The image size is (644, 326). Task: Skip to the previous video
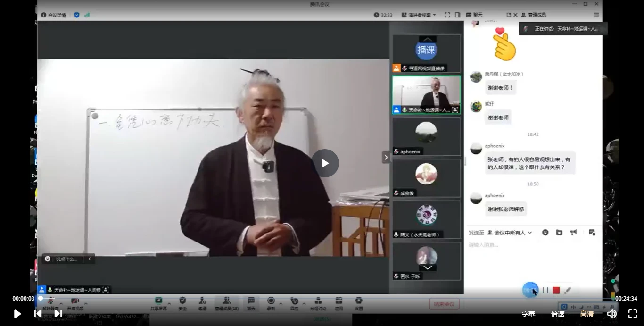coord(38,314)
